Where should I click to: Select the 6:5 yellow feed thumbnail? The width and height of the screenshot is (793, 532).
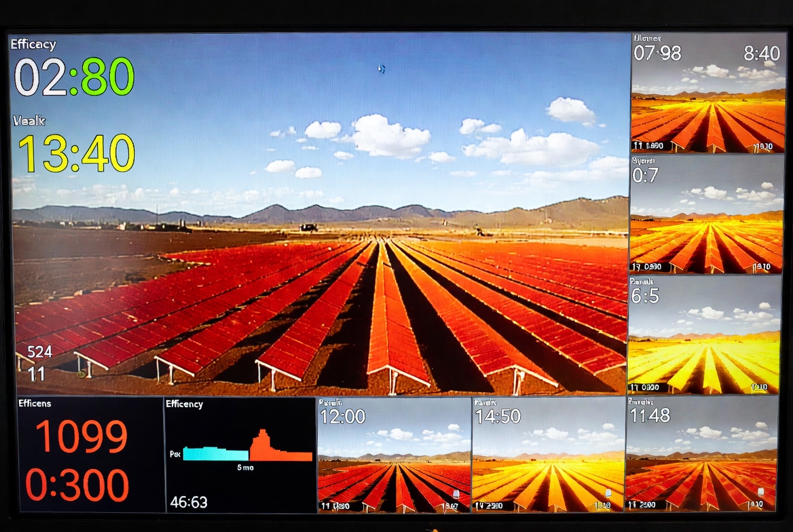704,335
